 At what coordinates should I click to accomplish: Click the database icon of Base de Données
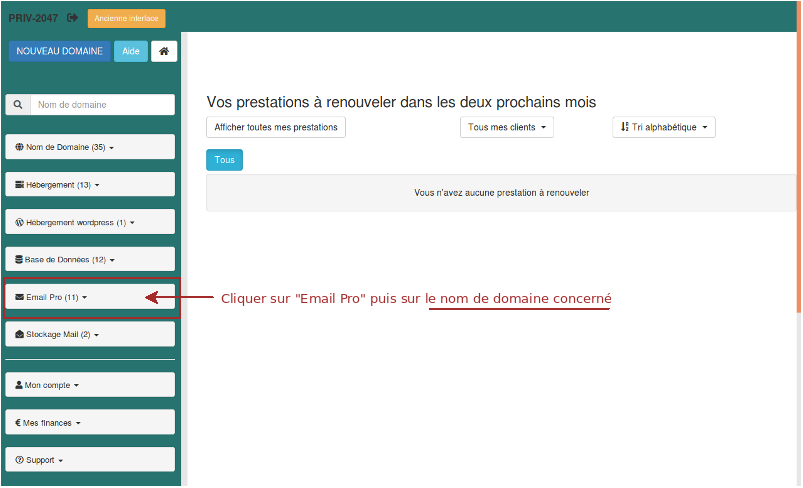19,260
